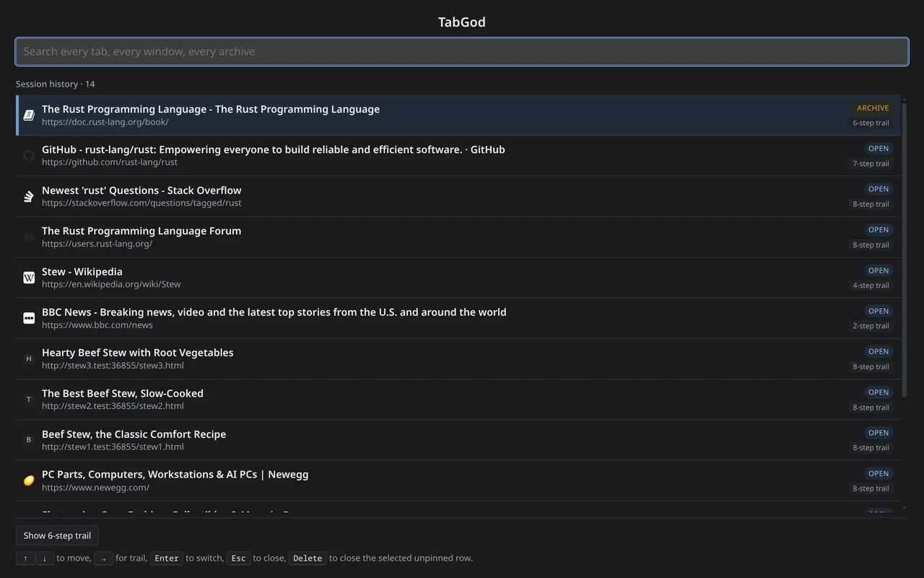This screenshot has width=924, height=578.
Task: Click the Wikipedia favicon on Stew row
Action: coord(29,277)
